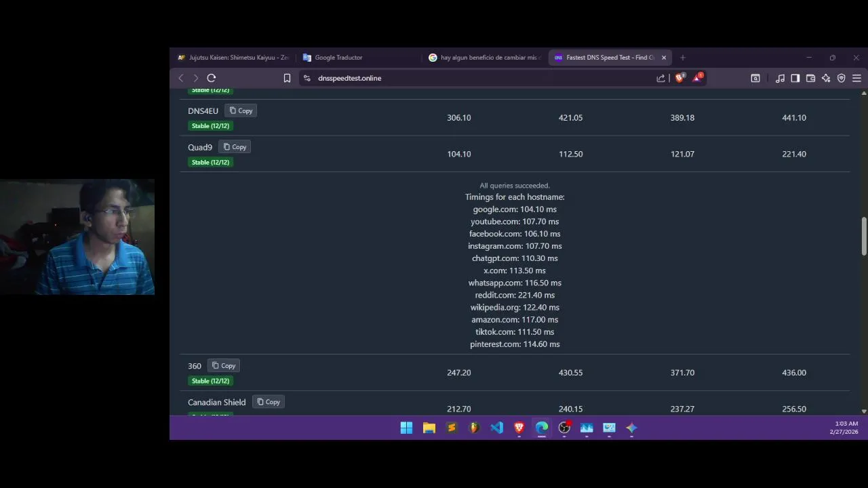Open OBS Studio from the taskbar
This screenshot has height=488, width=868.
(x=564, y=428)
